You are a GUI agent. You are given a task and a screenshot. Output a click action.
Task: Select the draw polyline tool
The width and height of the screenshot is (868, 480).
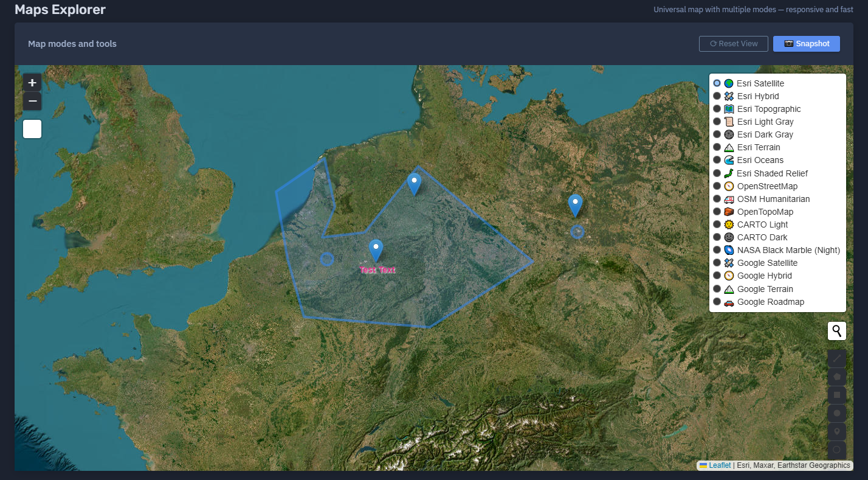pyautogui.click(x=836, y=359)
